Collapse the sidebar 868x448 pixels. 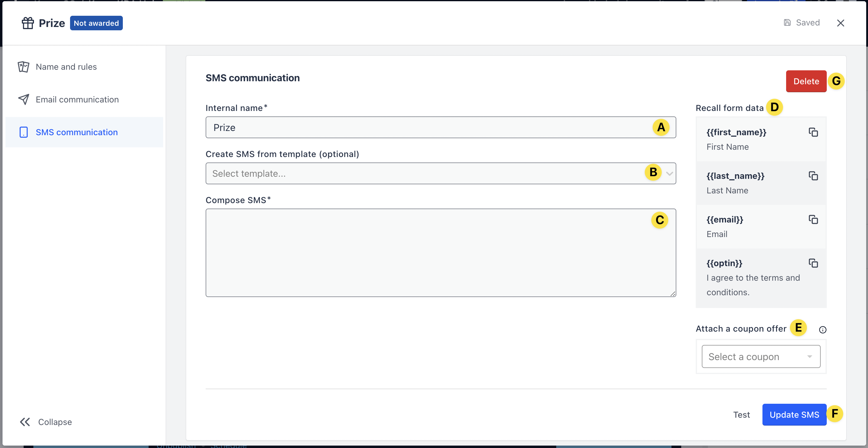click(45, 422)
